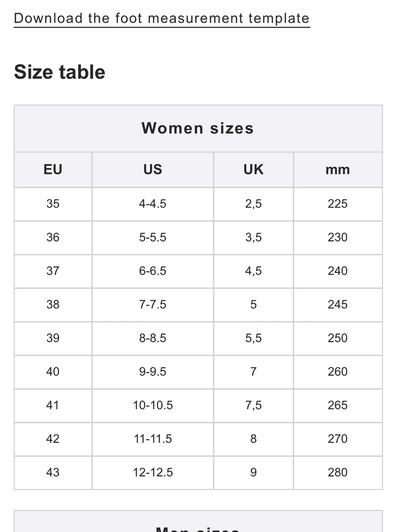The width and height of the screenshot is (399, 532).
Task: Select UK size 4,5 cell
Action: pyautogui.click(x=253, y=271)
